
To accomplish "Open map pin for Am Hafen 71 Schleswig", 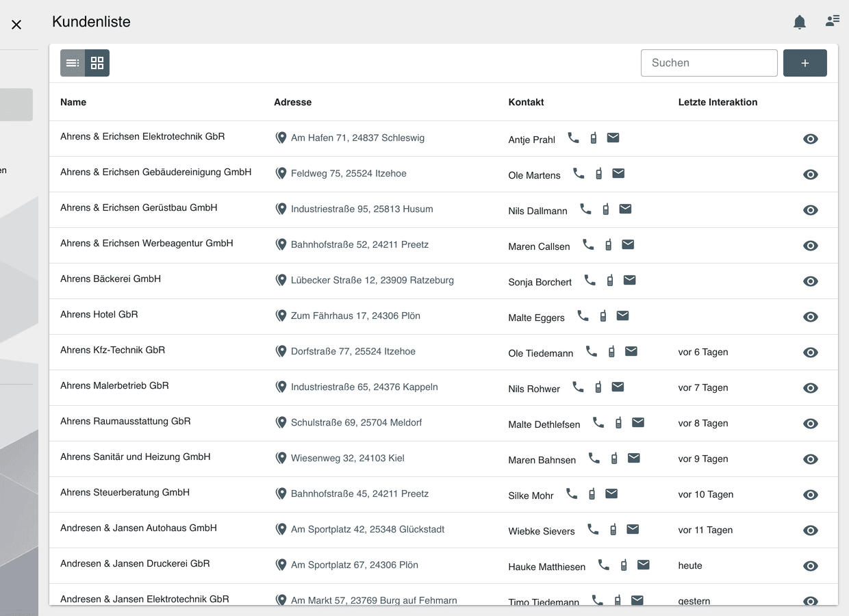I will point(281,138).
